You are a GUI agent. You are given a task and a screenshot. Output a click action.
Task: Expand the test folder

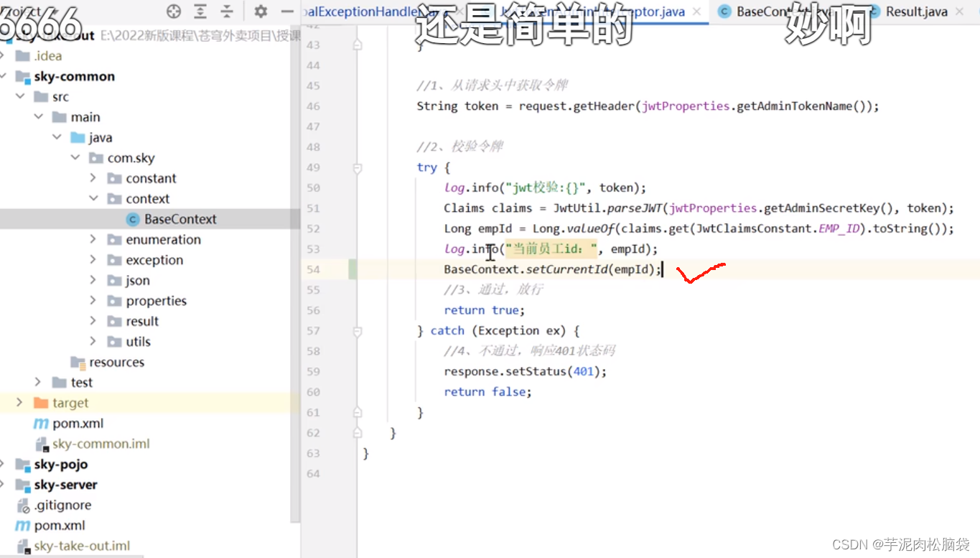[39, 382]
